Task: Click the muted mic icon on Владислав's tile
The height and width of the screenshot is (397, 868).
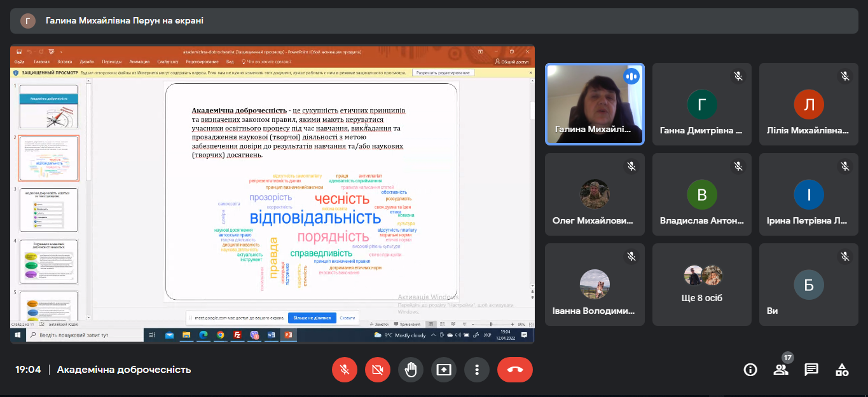Action: pyautogui.click(x=738, y=166)
